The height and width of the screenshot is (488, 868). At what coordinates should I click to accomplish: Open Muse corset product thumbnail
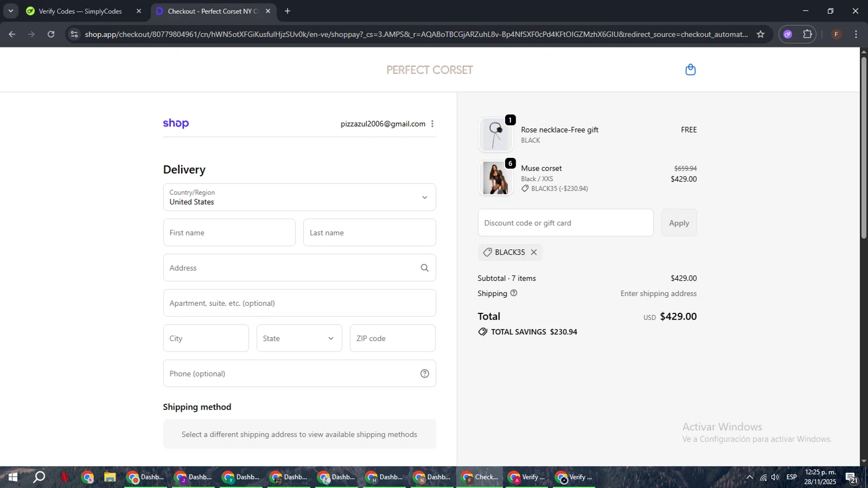coord(495,178)
